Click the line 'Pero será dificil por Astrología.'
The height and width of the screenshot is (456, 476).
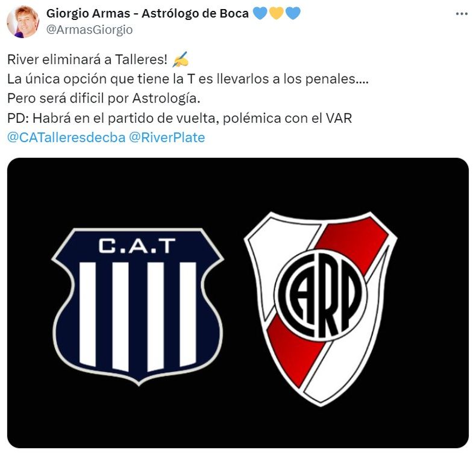(x=104, y=99)
